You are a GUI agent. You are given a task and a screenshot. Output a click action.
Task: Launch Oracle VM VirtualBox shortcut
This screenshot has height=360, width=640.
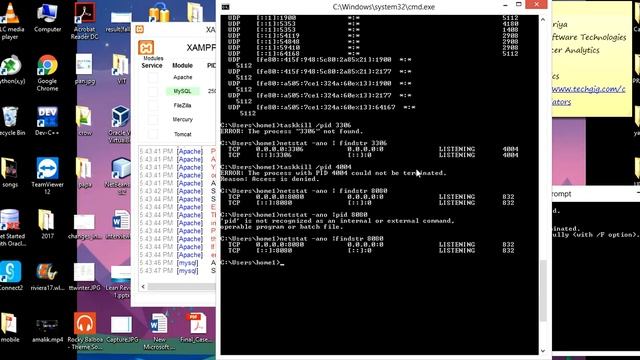pyautogui.click(x=120, y=124)
